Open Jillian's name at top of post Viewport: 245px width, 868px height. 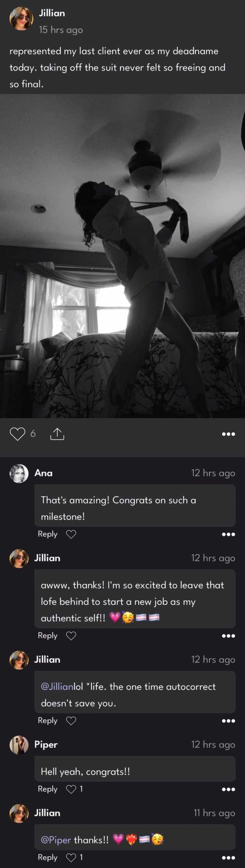[x=52, y=13]
